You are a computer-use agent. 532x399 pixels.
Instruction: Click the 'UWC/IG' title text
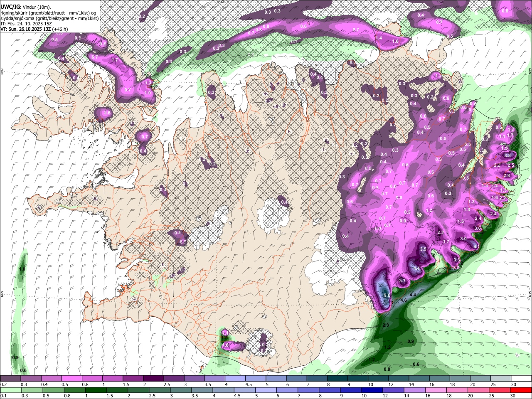pos(10,6)
